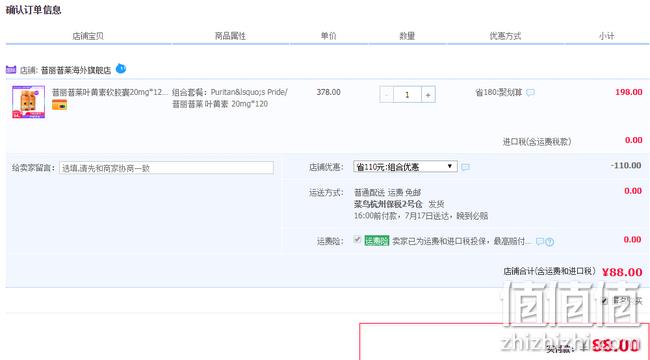650x360 pixels.
Task: Click the 确认订单信息 heading
Action: pyautogui.click(x=34, y=10)
